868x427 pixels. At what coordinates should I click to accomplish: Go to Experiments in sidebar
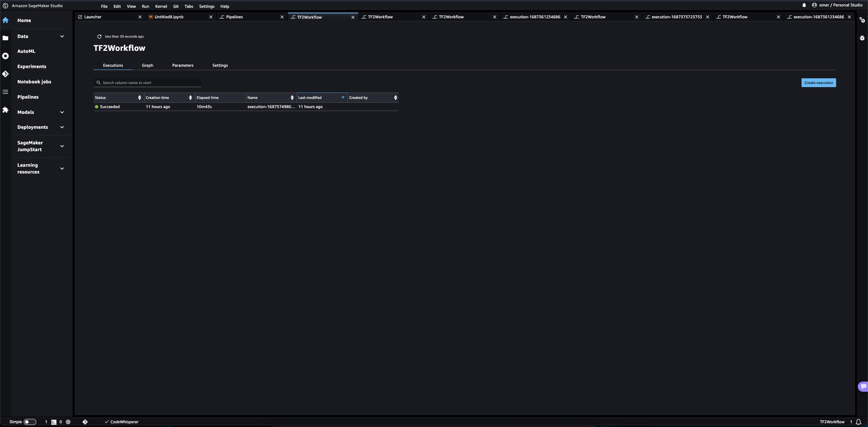pyautogui.click(x=32, y=66)
